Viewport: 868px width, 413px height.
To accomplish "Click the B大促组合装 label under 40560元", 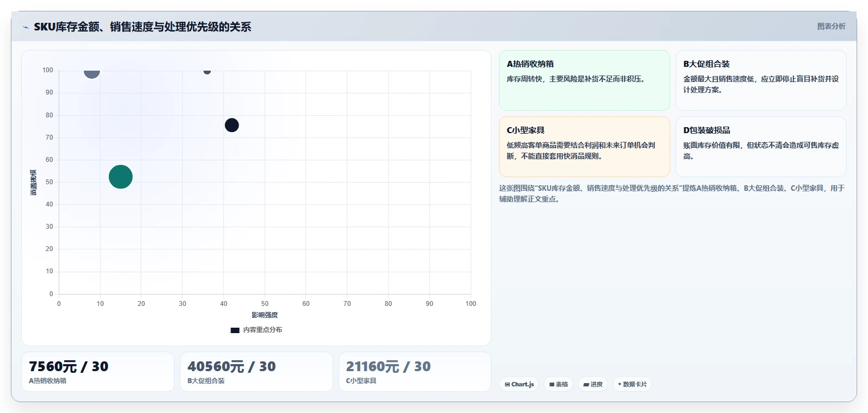I will 206,381.
